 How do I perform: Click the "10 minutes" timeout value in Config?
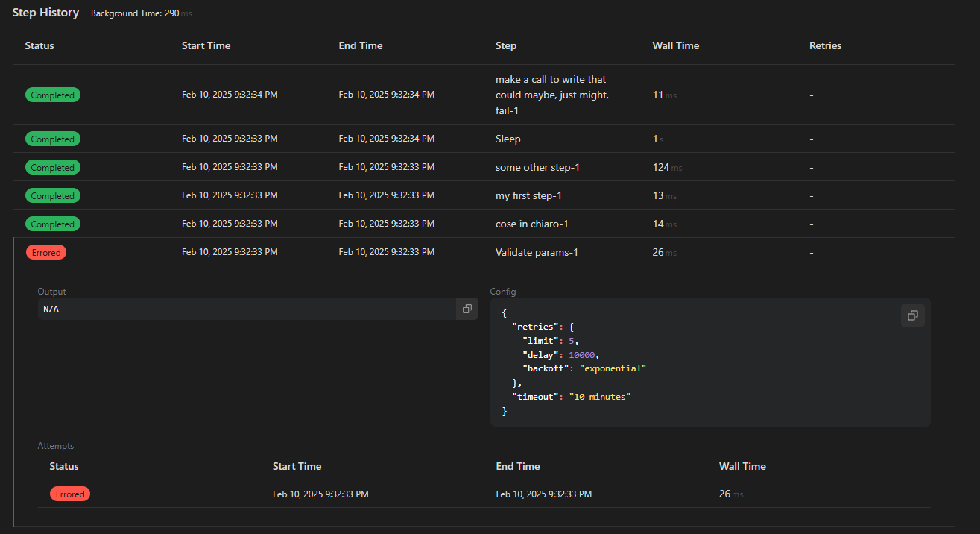coord(599,397)
